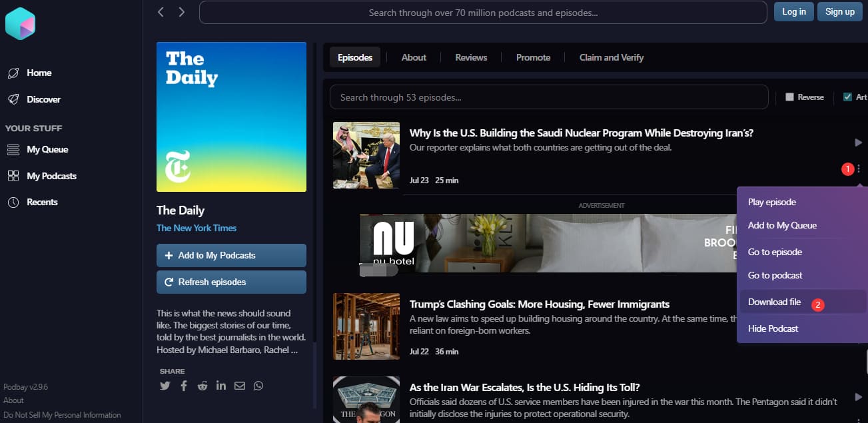Switch to the Promote tab
Image resolution: width=868 pixels, height=423 pixels.
click(x=533, y=57)
